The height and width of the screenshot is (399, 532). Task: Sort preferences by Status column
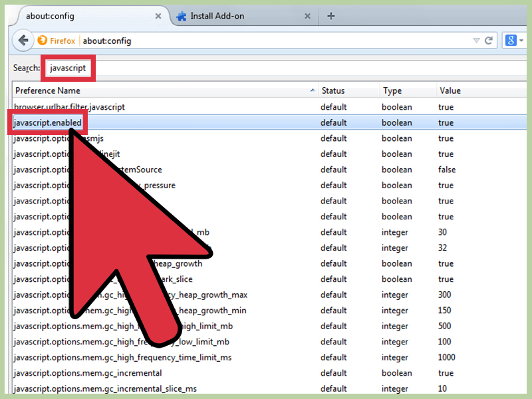pos(333,90)
